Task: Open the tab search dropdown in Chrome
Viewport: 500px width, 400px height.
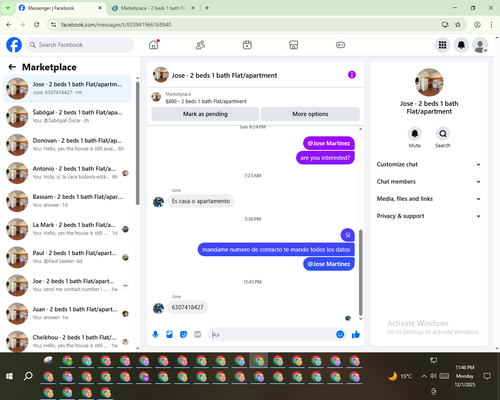Action: coord(8,8)
